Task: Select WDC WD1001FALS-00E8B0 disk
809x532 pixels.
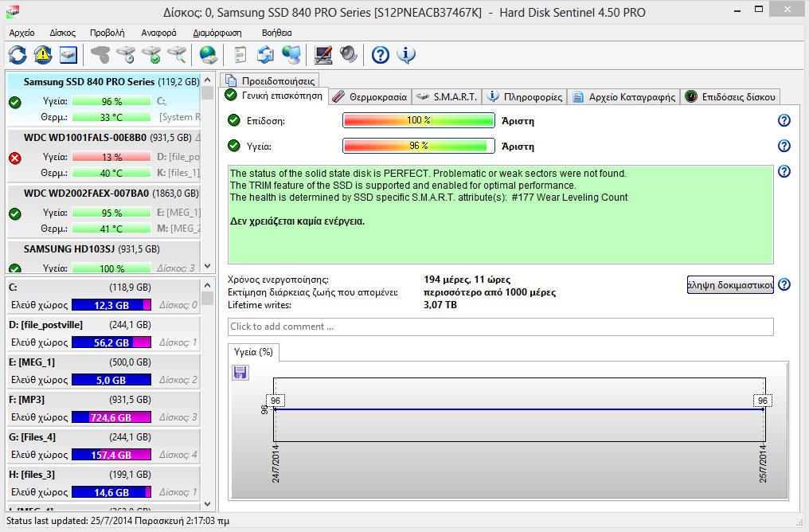Action: pyautogui.click(x=104, y=155)
